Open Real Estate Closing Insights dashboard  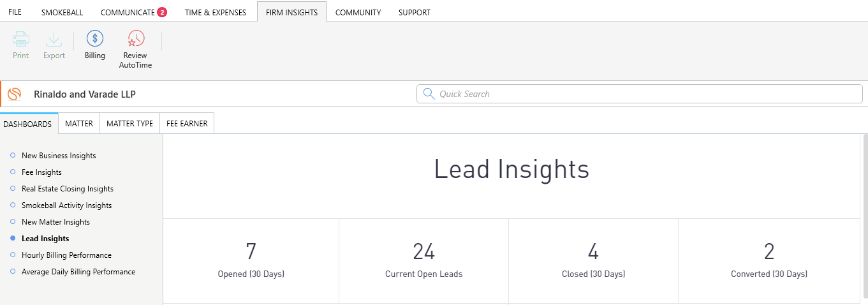[x=68, y=189]
